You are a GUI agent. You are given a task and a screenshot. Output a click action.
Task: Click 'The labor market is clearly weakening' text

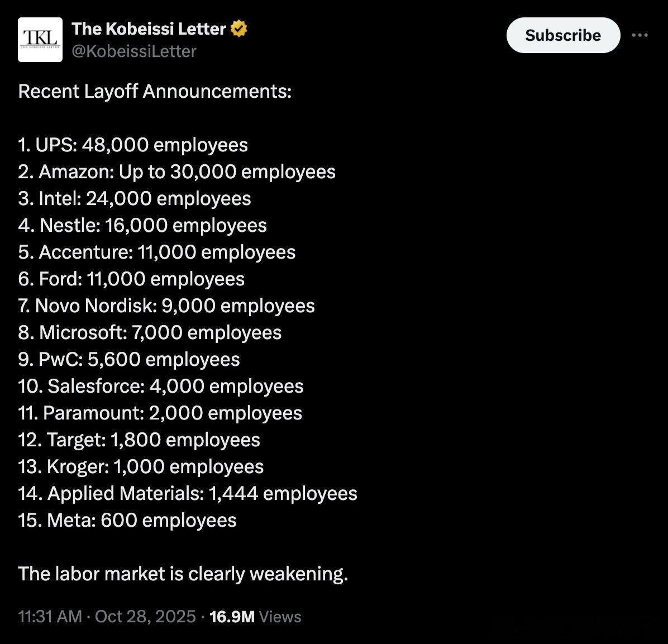coord(183,574)
